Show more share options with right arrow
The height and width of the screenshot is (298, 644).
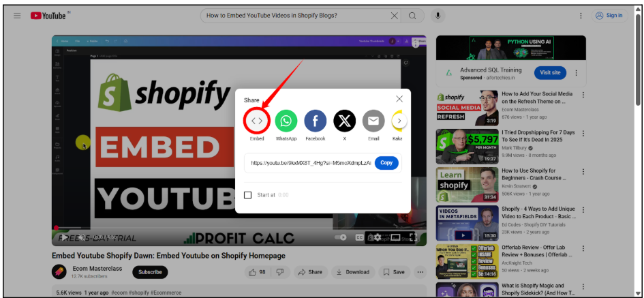tap(399, 121)
